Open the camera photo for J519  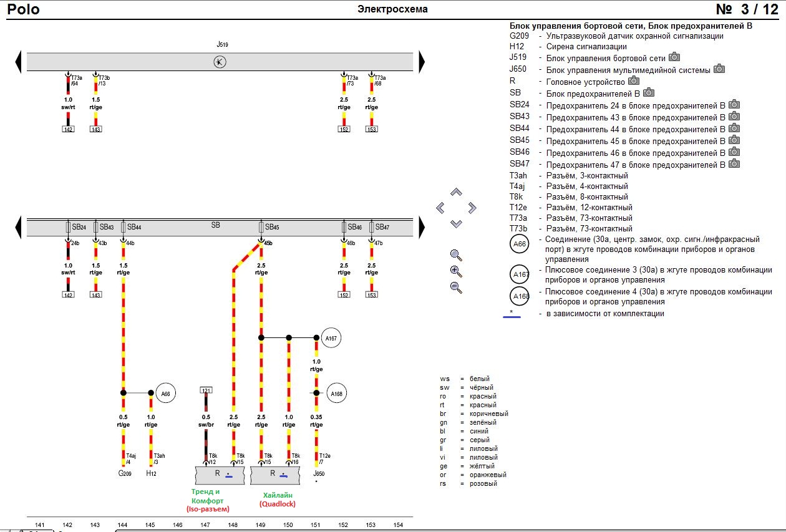[x=674, y=57]
